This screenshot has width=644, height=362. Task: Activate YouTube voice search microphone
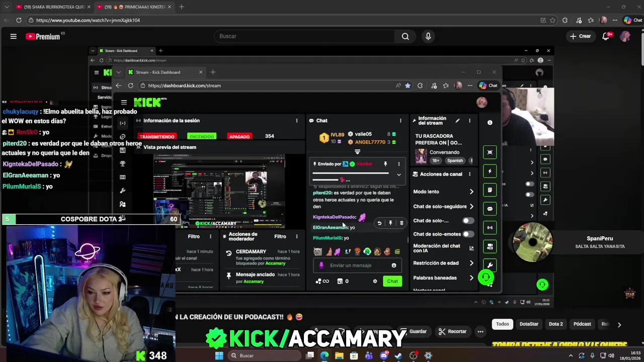(428, 36)
